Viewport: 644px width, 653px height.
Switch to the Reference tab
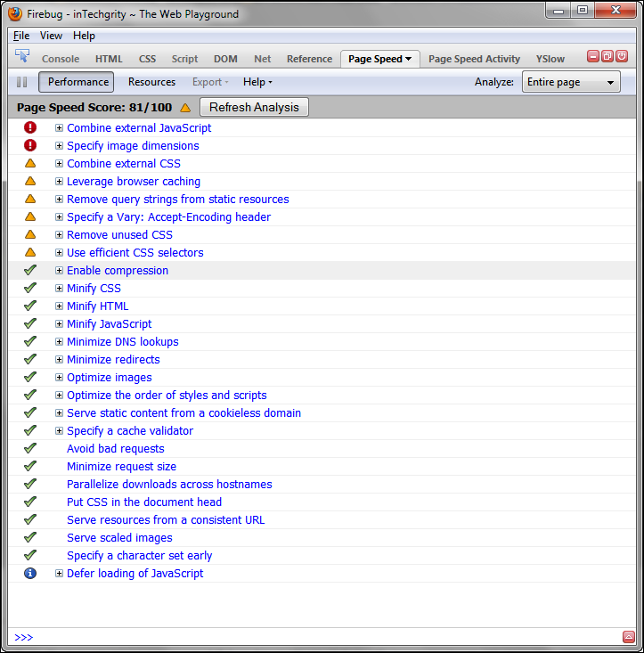309,59
